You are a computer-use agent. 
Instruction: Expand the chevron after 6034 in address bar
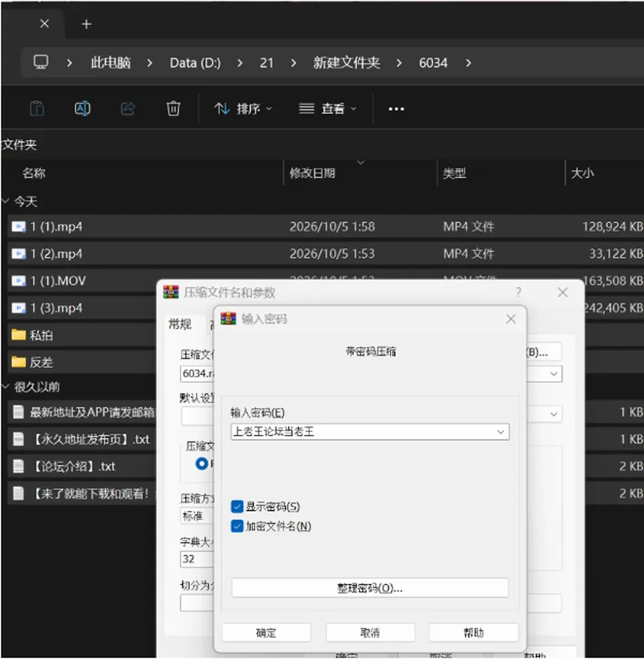tap(468, 63)
